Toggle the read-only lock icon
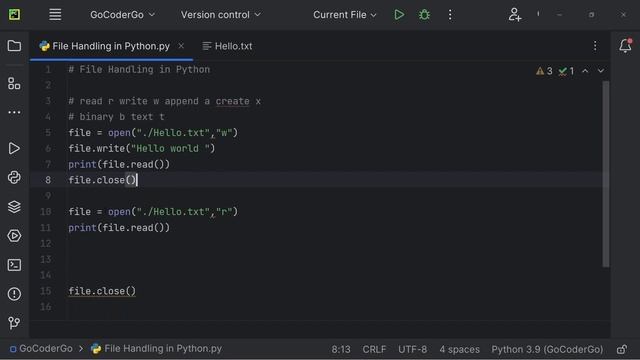640x360 pixels. (x=622, y=349)
